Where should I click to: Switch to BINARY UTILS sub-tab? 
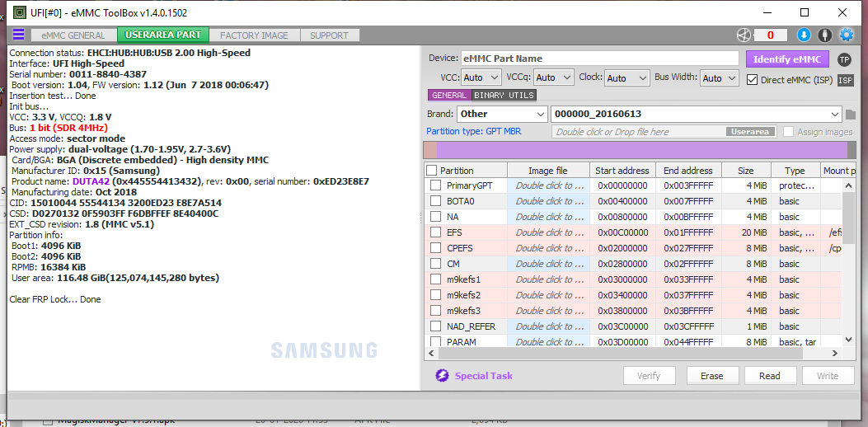[x=504, y=96]
